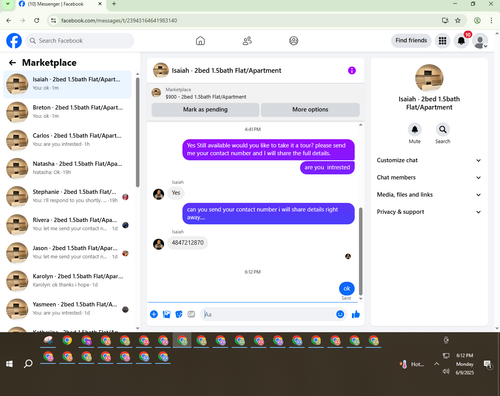This screenshot has height=396, width=500.
Task: Open the Rivera conversation in list
Action: pyautogui.click(x=67, y=225)
